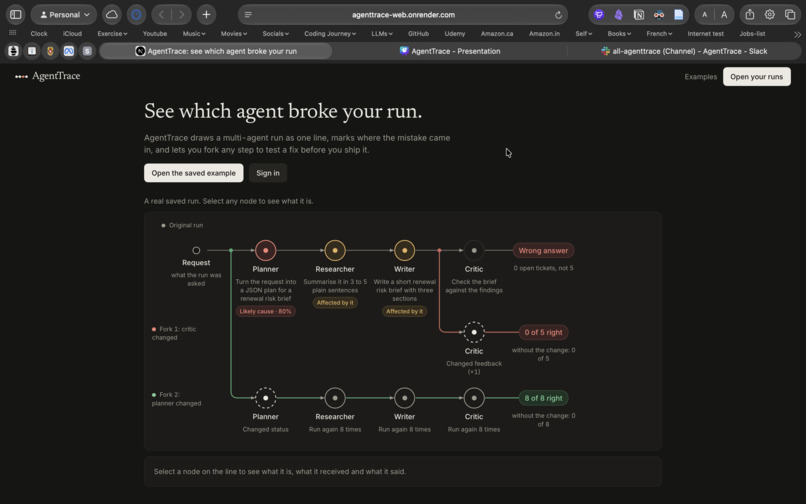Toggle the Safari sidebar
This screenshot has width=806, height=504.
coord(16,14)
